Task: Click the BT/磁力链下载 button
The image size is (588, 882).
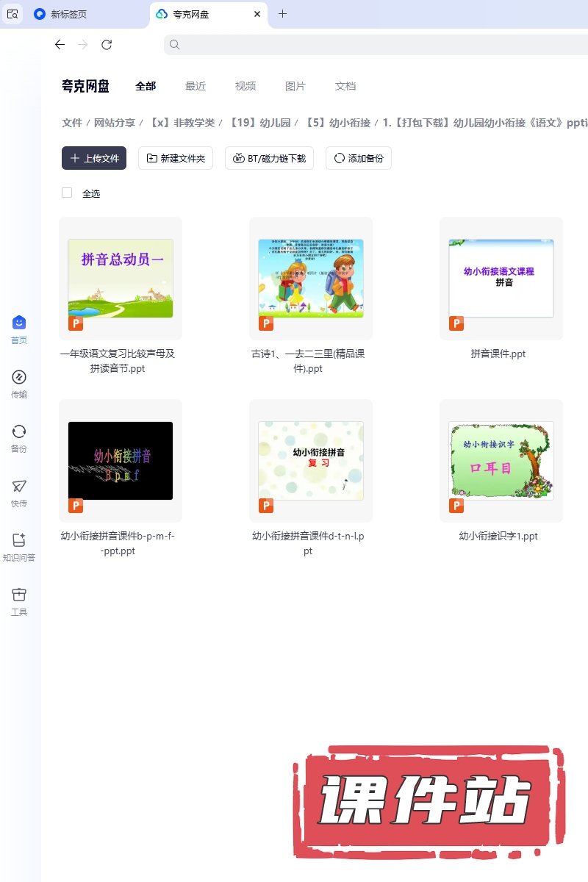Action: [x=270, y=158]
